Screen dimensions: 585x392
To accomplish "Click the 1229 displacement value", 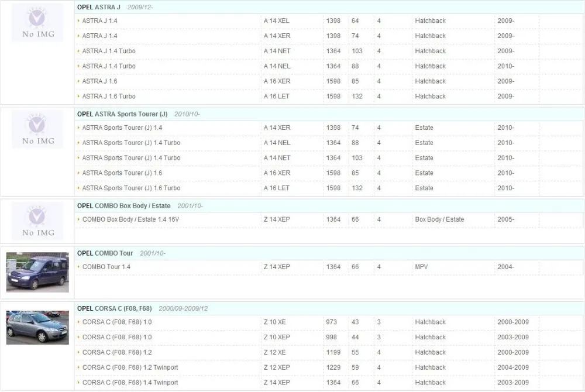I will pyautogui.click(x=333, y=367).
